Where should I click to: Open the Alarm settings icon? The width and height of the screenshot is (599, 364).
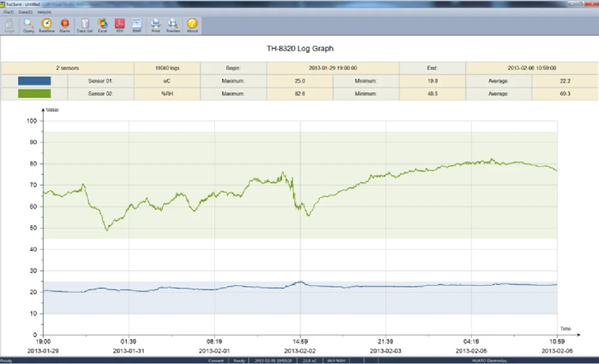point(65,25)
